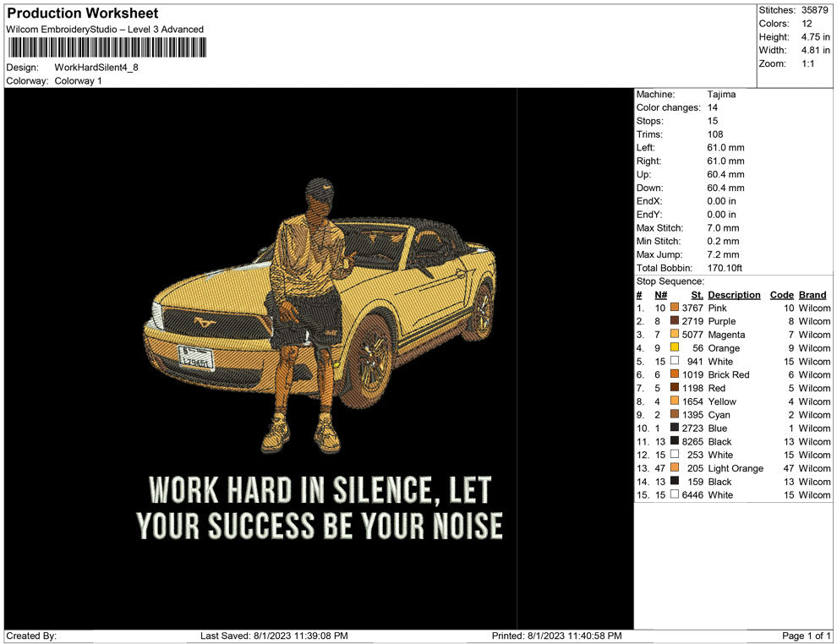Click the Code column header

pyautogui.click(x=781, y=295)
